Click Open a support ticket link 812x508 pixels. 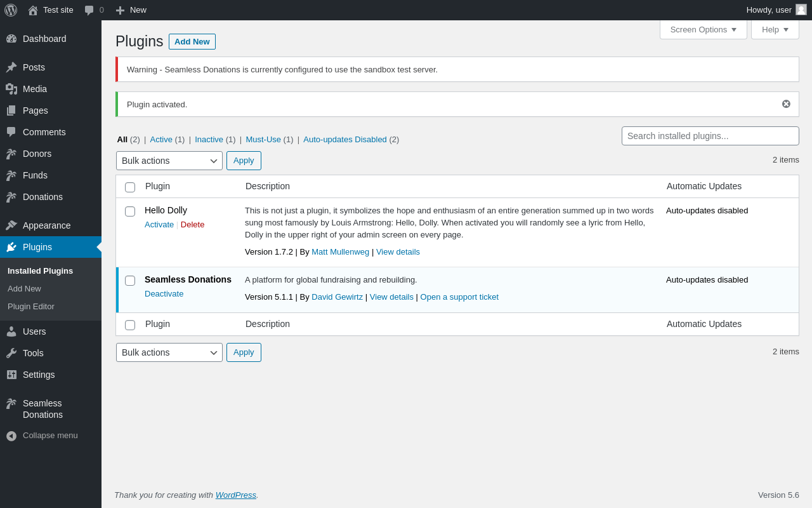coord(459,297)
